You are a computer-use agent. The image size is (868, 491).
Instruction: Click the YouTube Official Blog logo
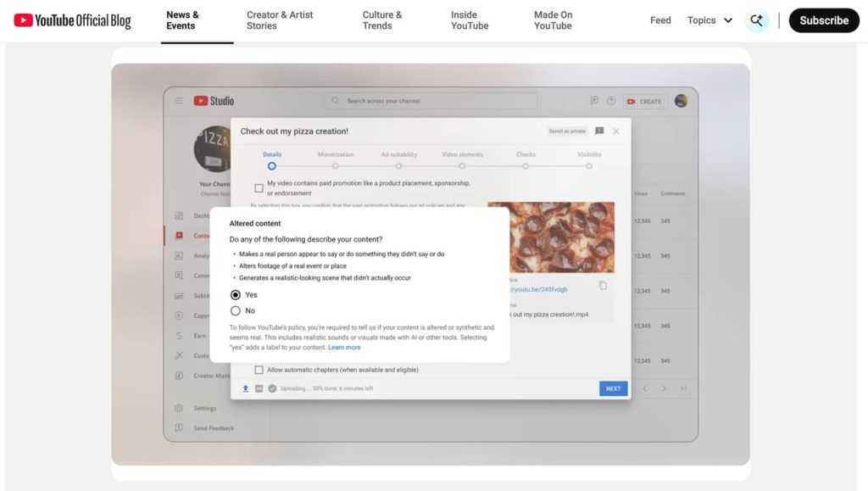tap(73, 20)
